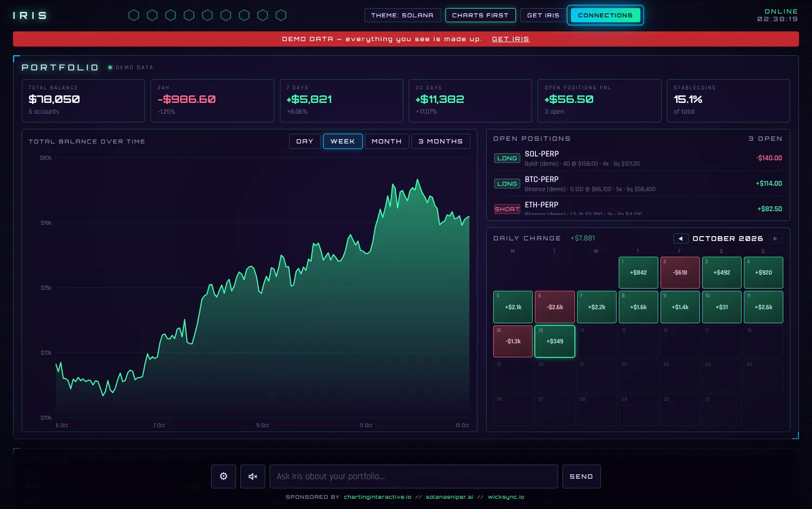
Task: Open October 12 cell showing -$1.3k
Action: 513,341
